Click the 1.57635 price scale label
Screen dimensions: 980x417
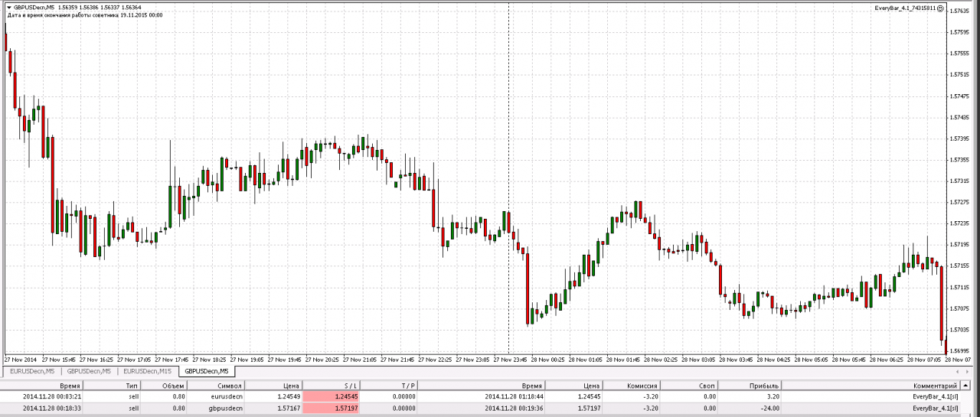click(x=959, y=11)
